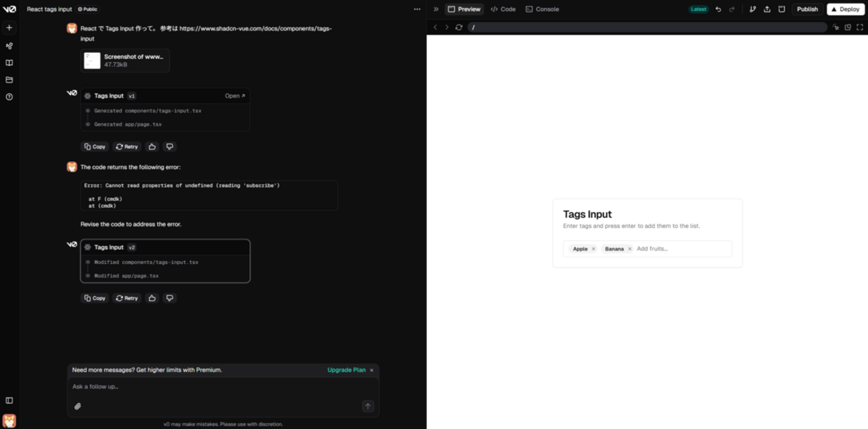
Task: Open the chat options three-dot menu
Action: pyautogui.click(x=417, y=9)
